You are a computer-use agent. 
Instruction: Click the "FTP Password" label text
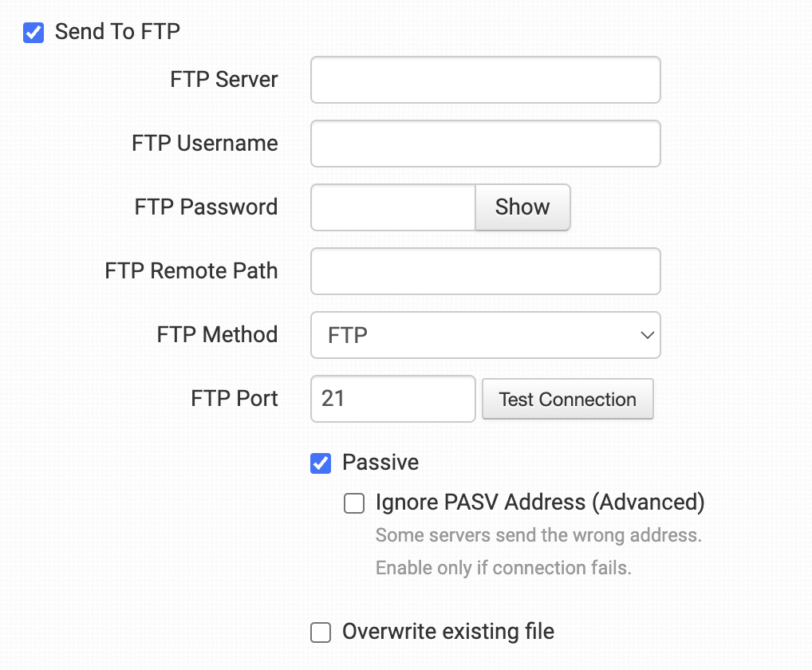pyautogui.click(x=207, y=207)
